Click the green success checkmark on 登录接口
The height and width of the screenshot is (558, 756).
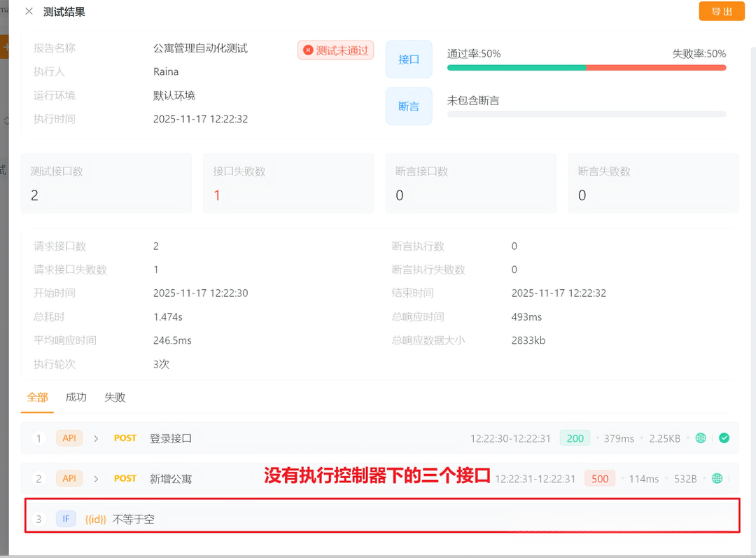tap(724, 438)
